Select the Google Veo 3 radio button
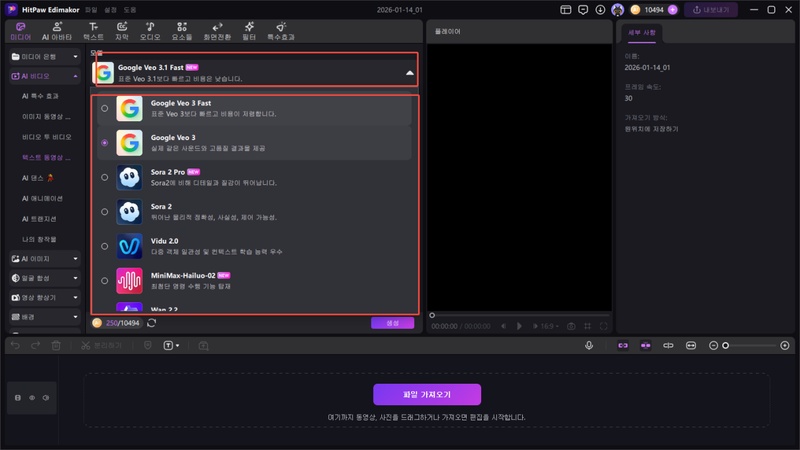 point(105,143)
